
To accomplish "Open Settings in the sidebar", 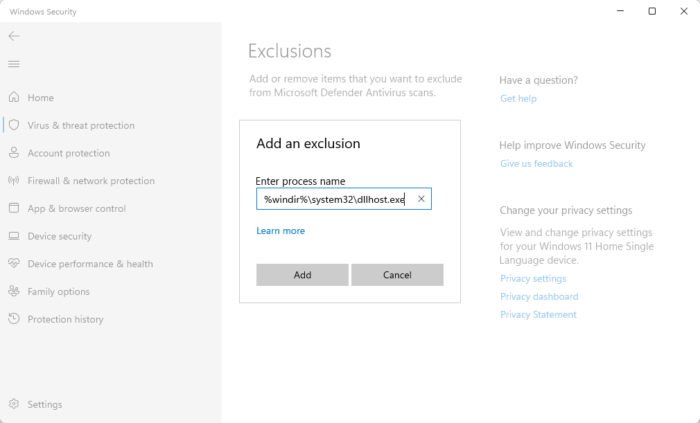I will click(45, 404).
